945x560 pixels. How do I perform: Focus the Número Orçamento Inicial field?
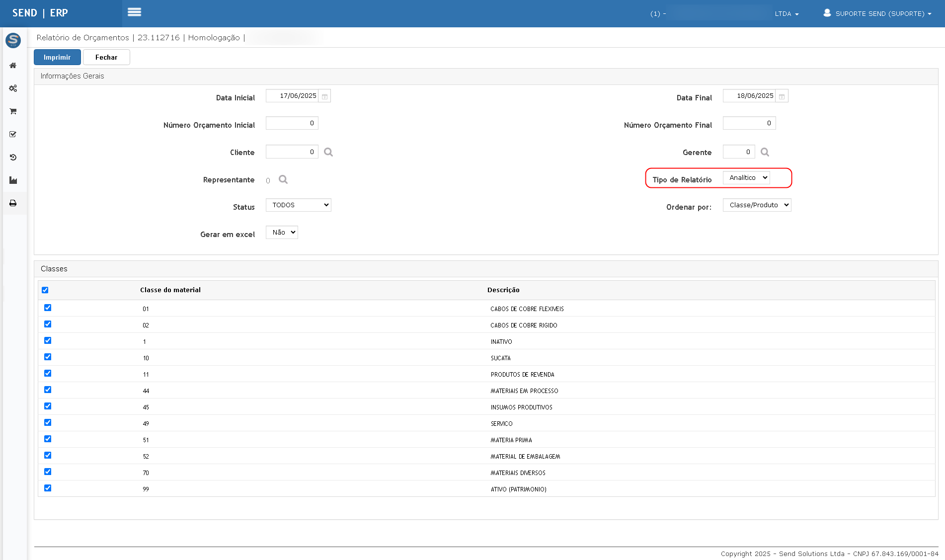coord(292,123)
